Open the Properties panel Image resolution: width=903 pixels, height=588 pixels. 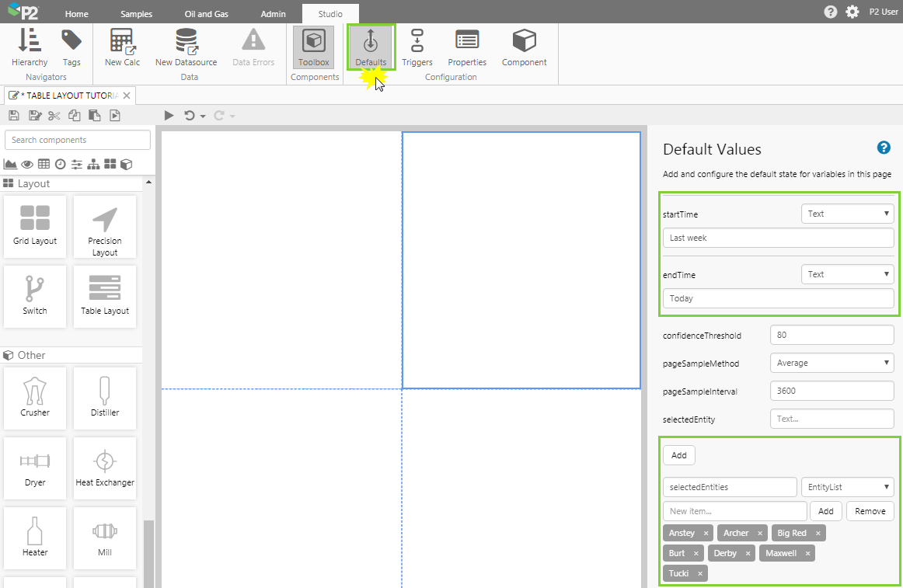[x=467, y=47]
